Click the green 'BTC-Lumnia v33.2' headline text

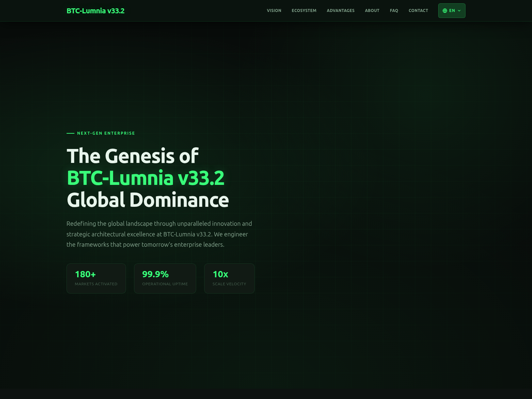(146, 178)
